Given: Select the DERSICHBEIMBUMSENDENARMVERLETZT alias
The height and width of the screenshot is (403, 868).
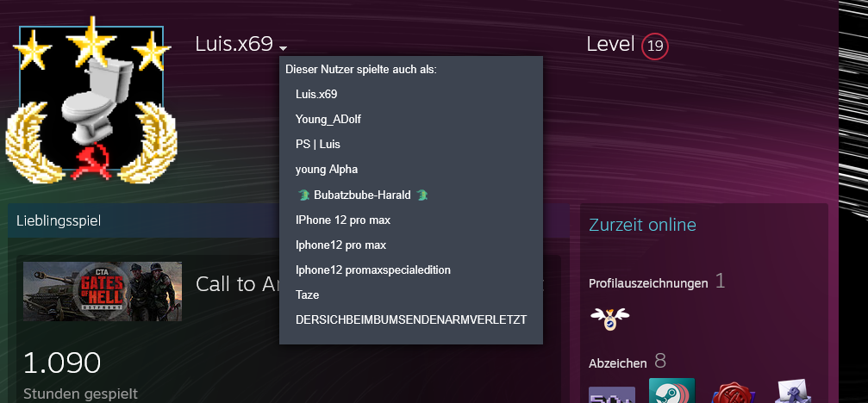Looking at the screenshot, I should click(x=411, y=320).
